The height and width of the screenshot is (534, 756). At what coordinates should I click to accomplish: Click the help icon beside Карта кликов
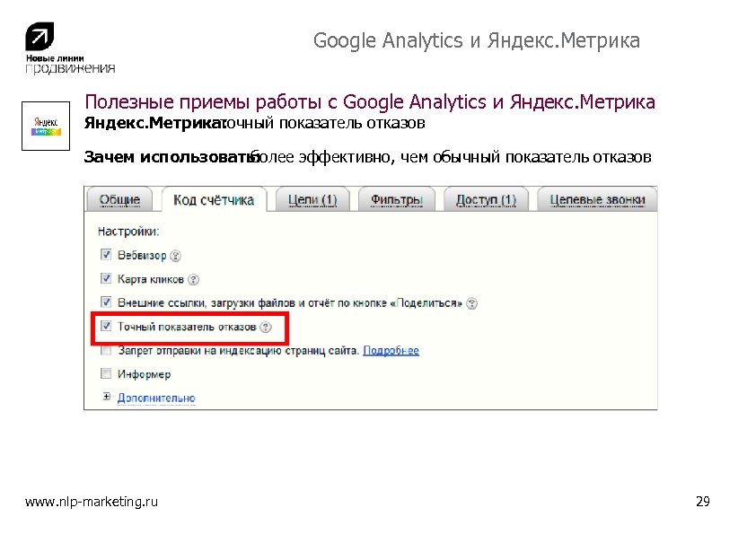[194, 279]
